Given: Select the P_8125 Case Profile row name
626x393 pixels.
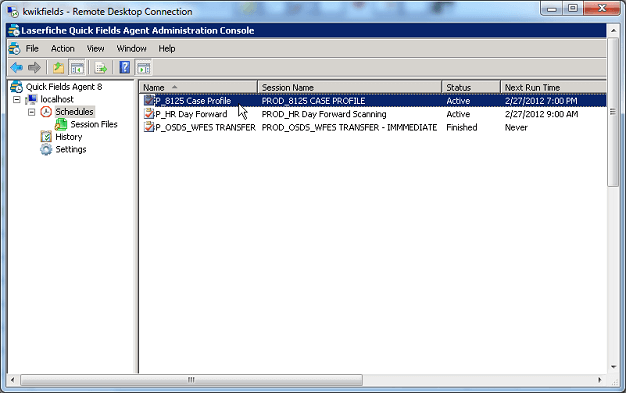Looking at the screenshot, I should click(x=193, y=101).
